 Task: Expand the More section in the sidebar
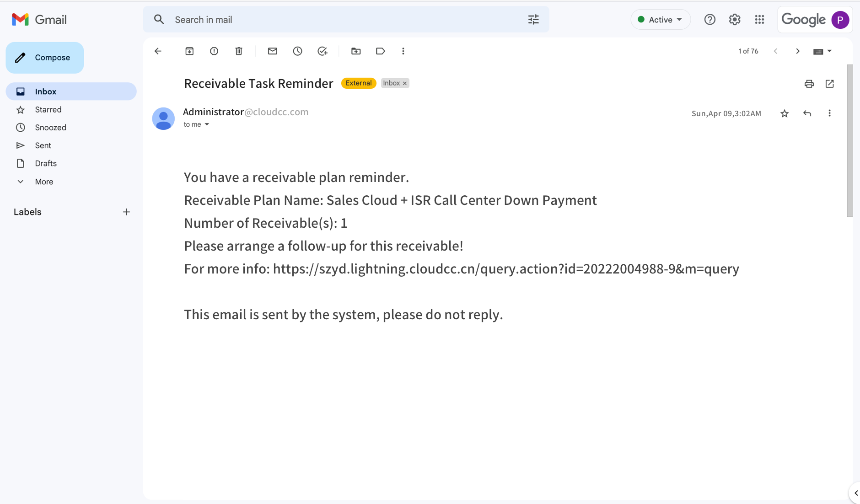click(x=44, y=182)
